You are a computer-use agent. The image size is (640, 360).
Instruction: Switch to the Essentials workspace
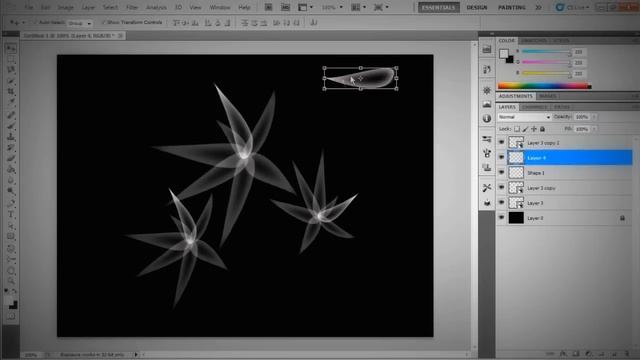[x=439, y=7]
